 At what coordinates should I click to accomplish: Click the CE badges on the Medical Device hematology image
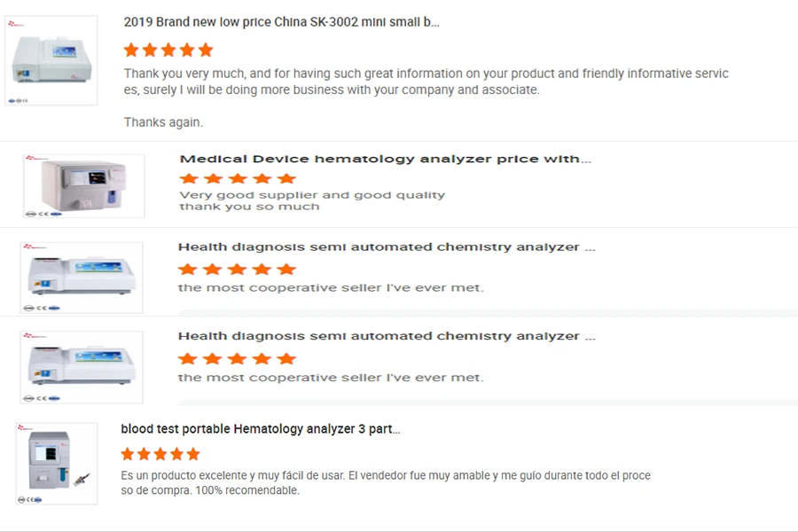(41, 213)
